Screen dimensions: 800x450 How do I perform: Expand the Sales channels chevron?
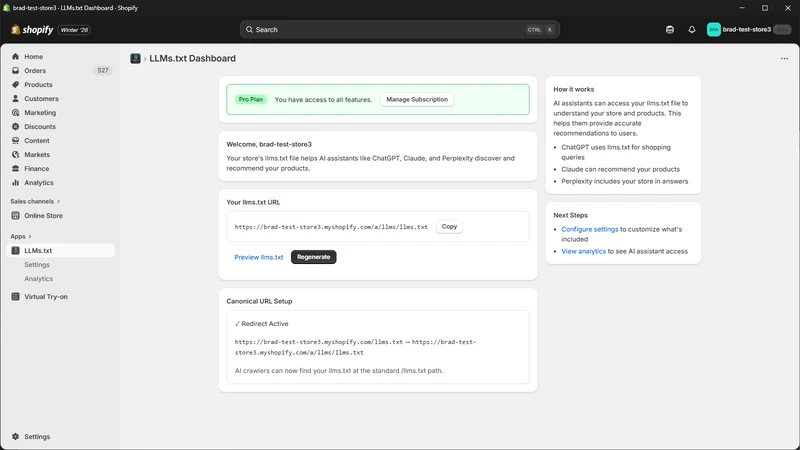point(58,202)
